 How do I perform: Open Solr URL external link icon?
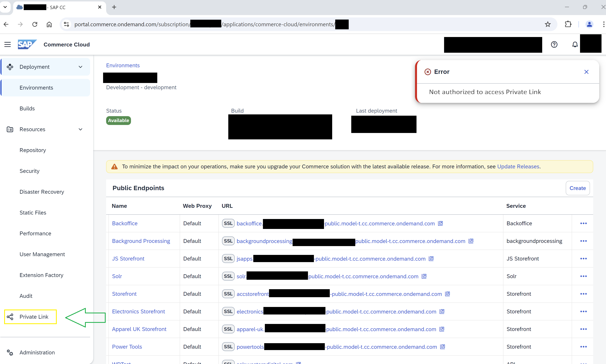[424, 276]
